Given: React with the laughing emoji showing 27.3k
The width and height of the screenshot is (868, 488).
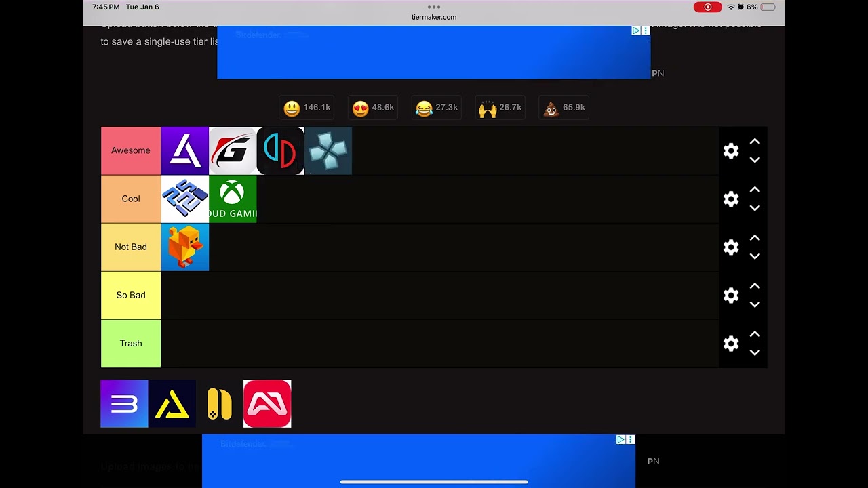Looking at the screenshot, I should [x=437, y=108].
